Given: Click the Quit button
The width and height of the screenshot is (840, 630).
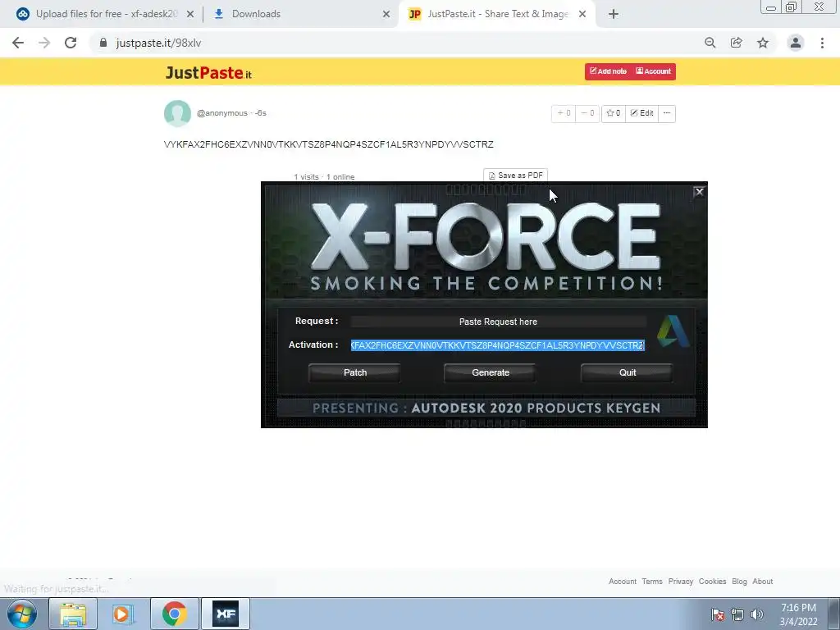Looking at the screenshot, I should (627, 373).
